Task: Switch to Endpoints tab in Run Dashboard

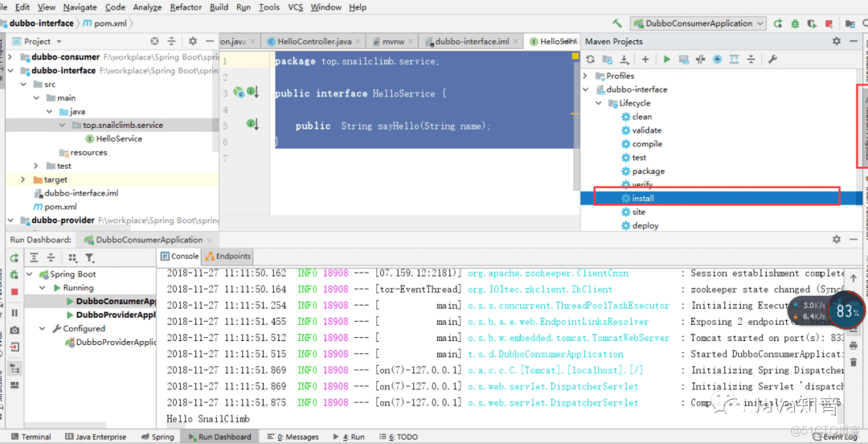Action: pyautogui.click(x=228, y=256)
